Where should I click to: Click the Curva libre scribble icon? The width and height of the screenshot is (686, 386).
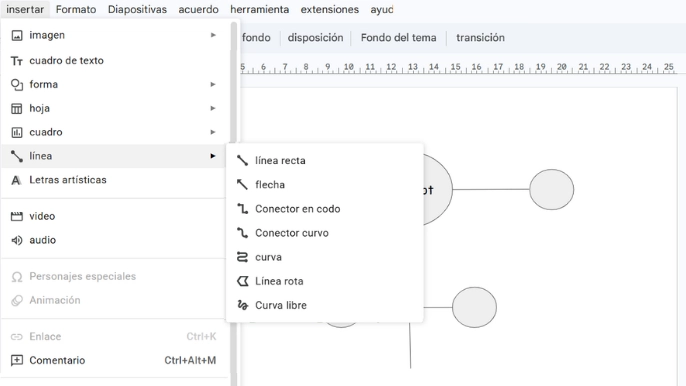tap(242, 305)
